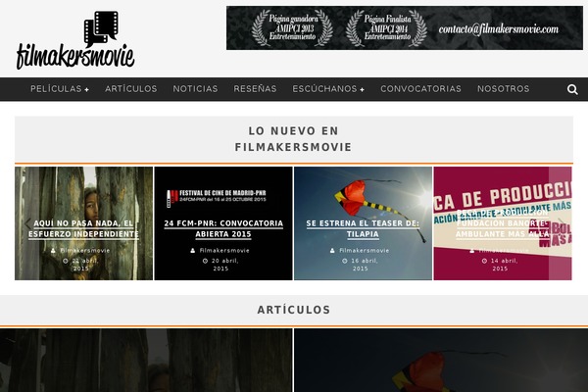Click the 'Artículos' section heading
Image resolution: width=588 pixels, height=392 pixels.
(294, 311)
